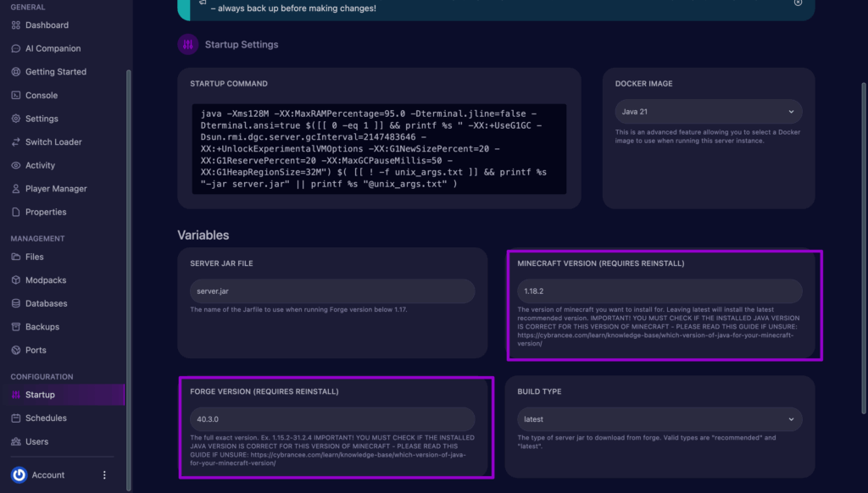Dismiss the backup warning banner

(798, 3)
